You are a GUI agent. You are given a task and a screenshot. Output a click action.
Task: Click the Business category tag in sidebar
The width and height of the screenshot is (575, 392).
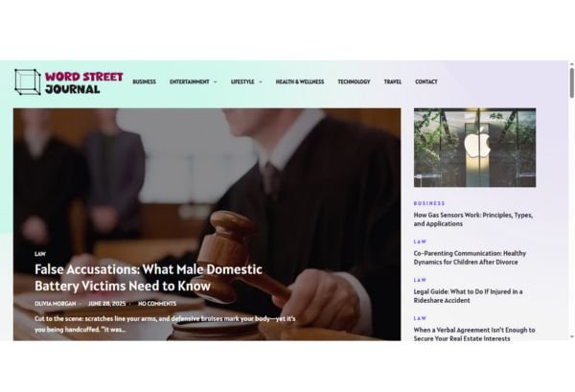point(429,203)
